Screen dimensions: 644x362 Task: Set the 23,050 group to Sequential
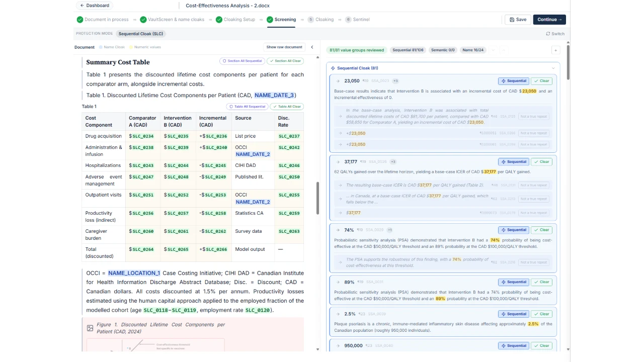(x=513, y=81)
